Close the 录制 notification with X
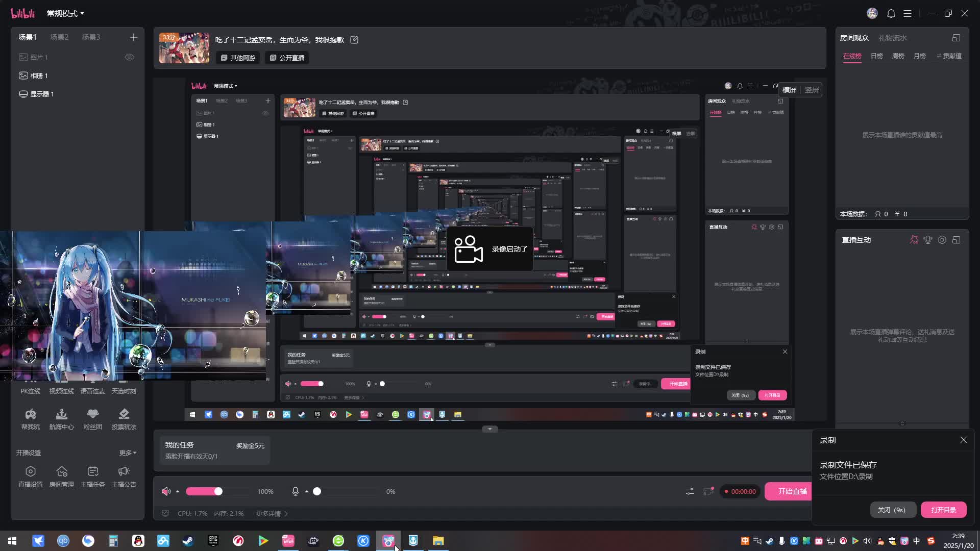 963,440
